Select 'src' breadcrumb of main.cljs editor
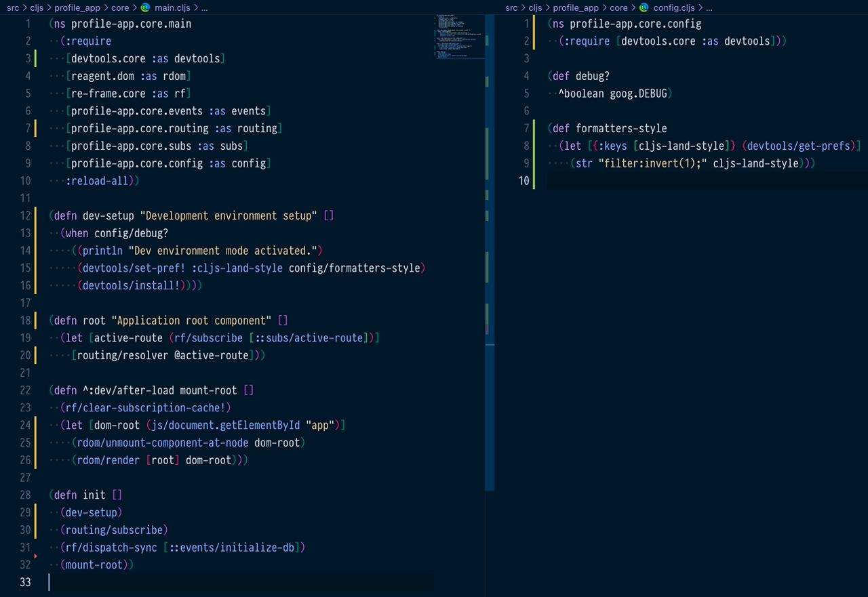Screen dimensions: 868x597 [13, 8]
